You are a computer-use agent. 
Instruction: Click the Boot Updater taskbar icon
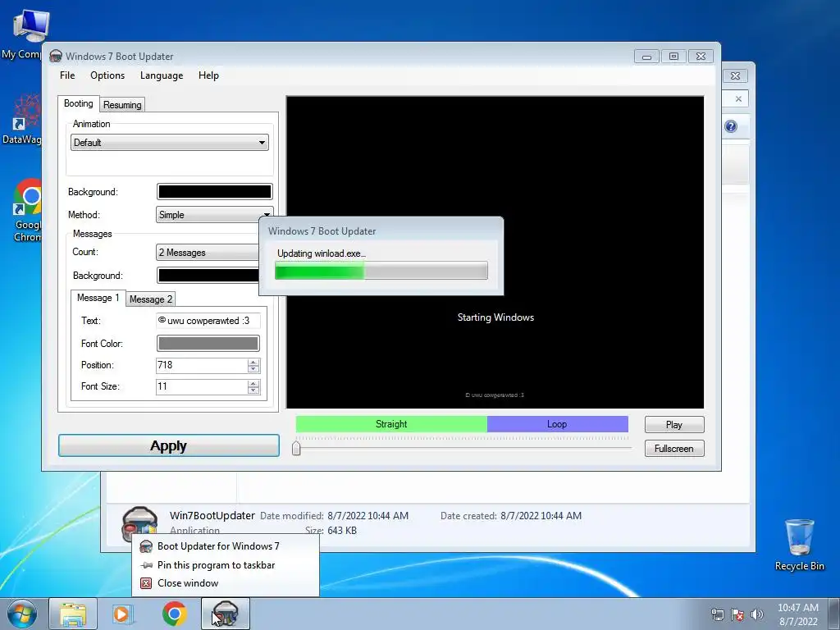click(226, 614)
